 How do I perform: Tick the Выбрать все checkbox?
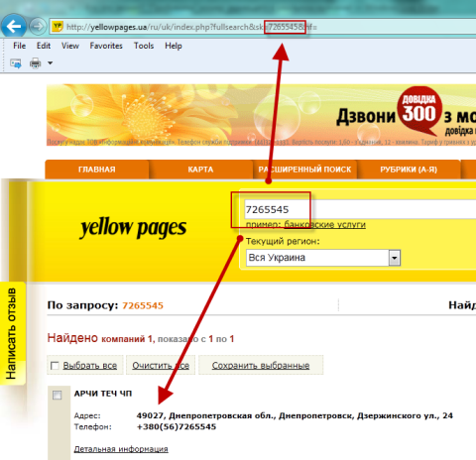pyautogui.click(x=55, y=366)
